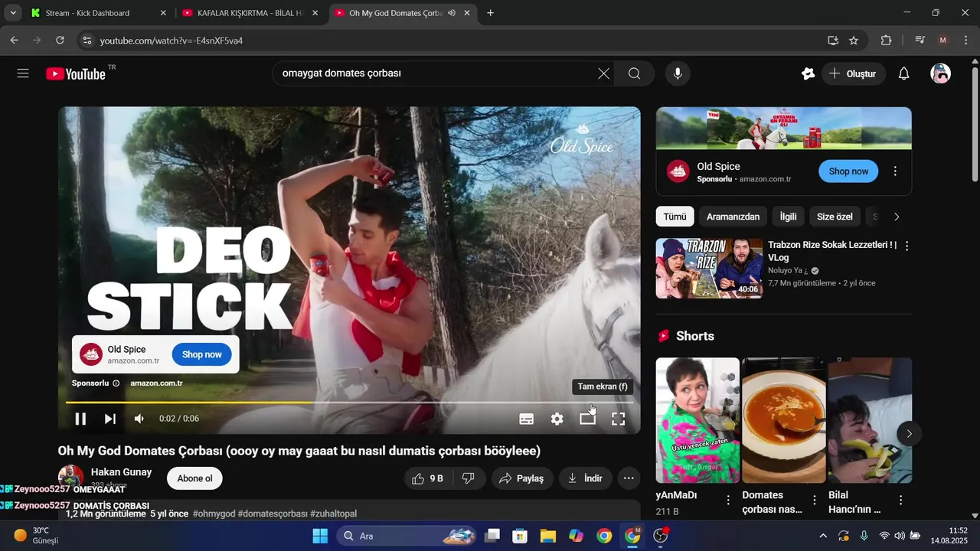Open the notifications bell
Viewport: 980px width, 551px height.
click(903, 73)
